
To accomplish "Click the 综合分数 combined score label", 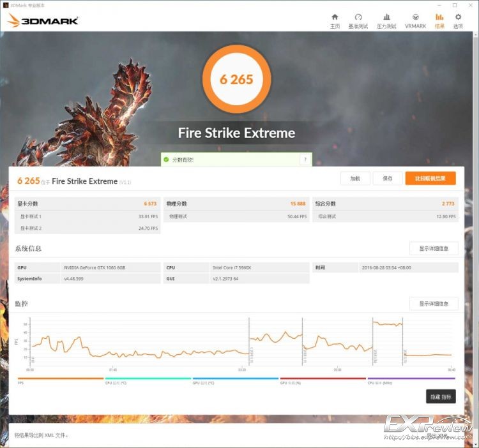I will coord(326,204).
